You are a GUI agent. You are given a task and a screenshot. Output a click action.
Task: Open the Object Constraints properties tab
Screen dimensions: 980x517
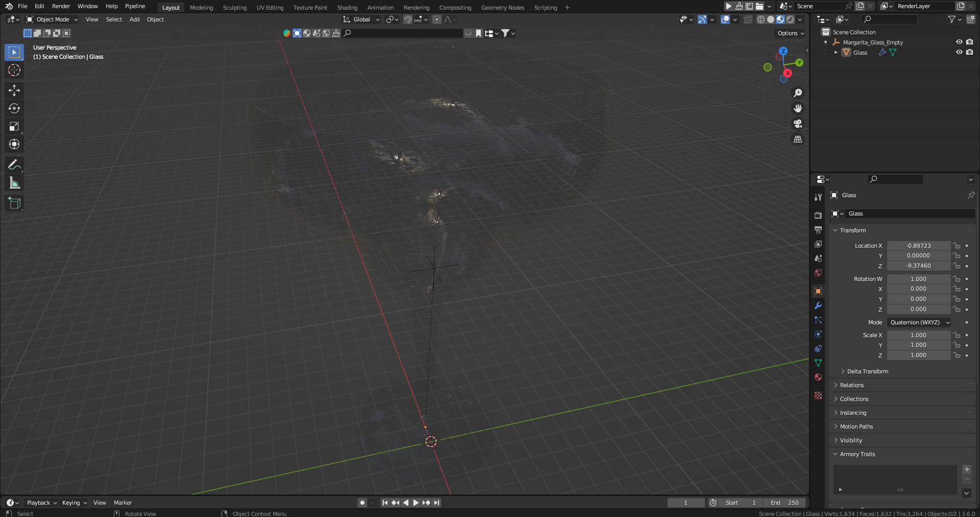click(x=818, y=348)
